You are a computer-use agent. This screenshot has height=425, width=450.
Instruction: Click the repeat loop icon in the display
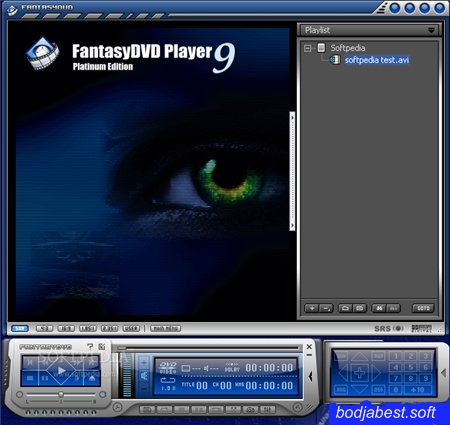tap(168, 380)
